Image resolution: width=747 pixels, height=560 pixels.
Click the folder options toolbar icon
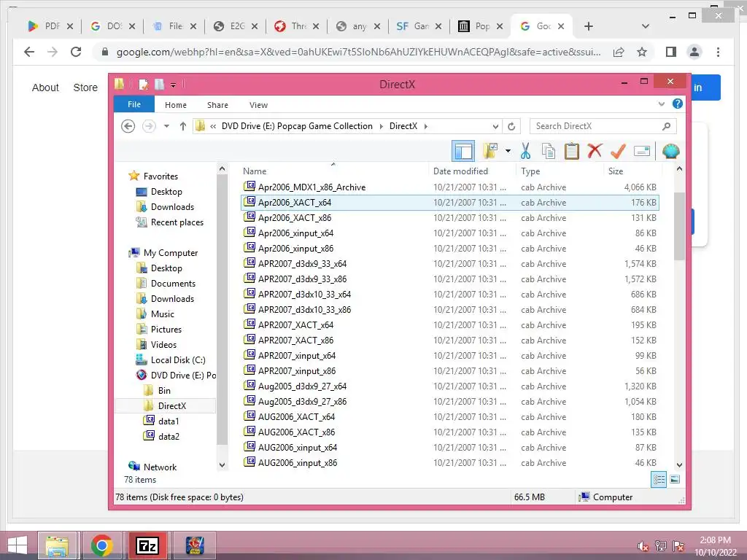[x=490, y=152]
